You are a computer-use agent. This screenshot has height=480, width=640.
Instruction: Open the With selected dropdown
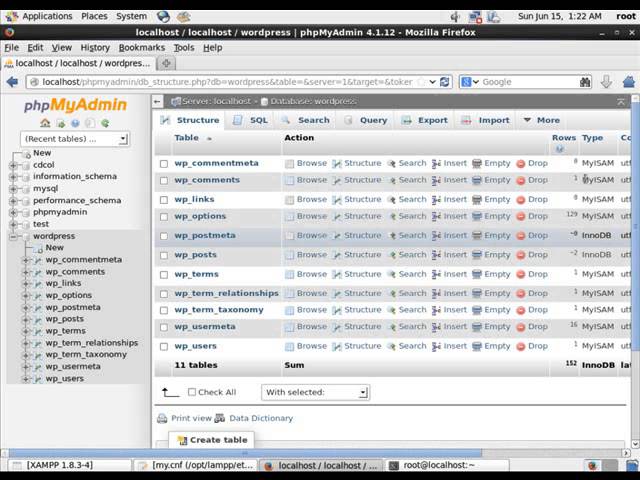(316, 392)
